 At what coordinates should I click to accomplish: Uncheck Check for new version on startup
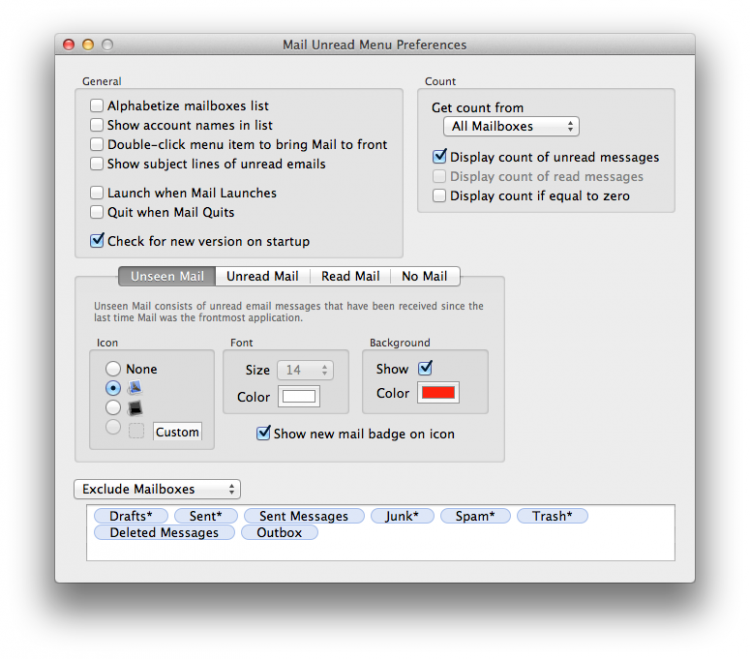[x=97, y=241]
